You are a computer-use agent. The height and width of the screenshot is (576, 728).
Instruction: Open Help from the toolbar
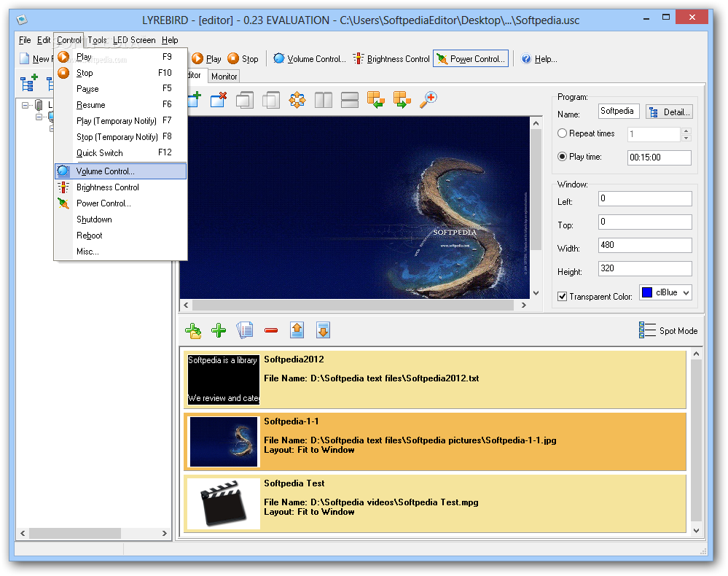point(539,58)
